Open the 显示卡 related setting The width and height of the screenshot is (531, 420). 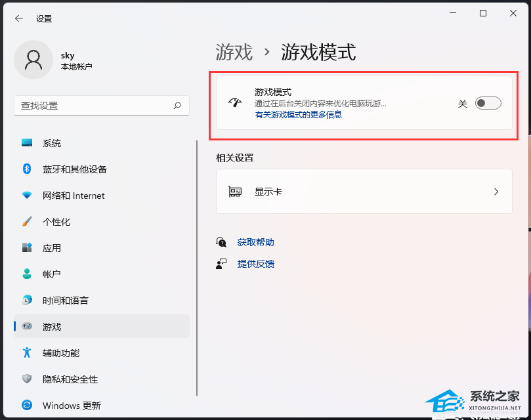pos(364,192)
